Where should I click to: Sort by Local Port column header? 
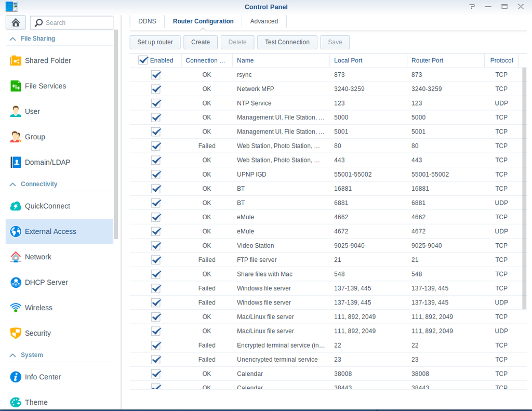coord(368,60)
